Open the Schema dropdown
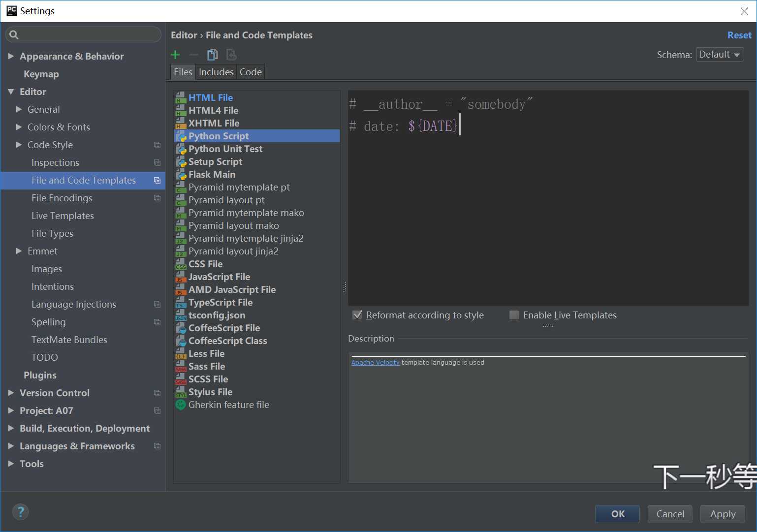 (720, 55)
